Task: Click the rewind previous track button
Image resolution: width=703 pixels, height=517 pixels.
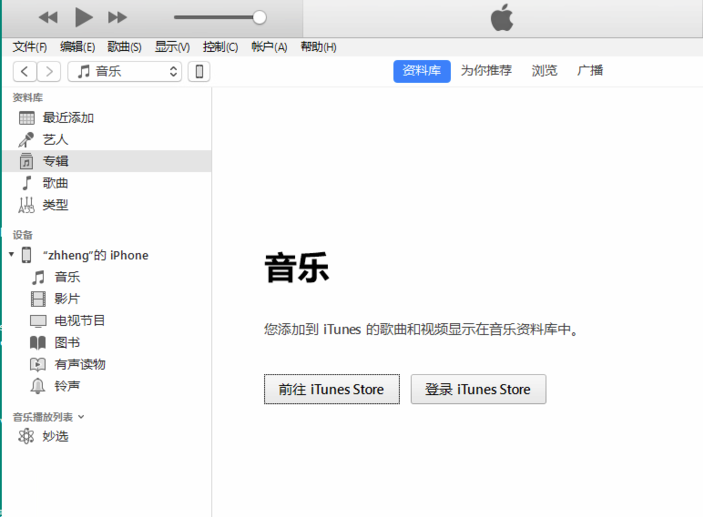Action: pyautogui.click(x=48, y=17)
